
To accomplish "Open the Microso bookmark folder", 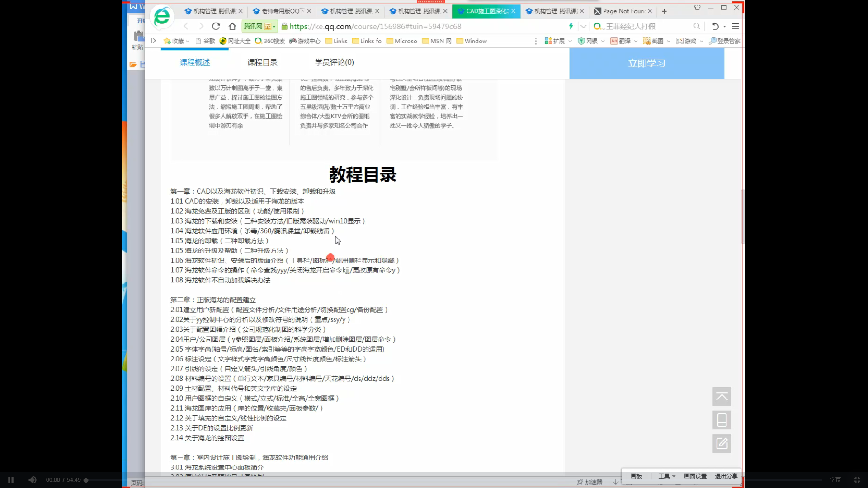I will tap(401, 41).
